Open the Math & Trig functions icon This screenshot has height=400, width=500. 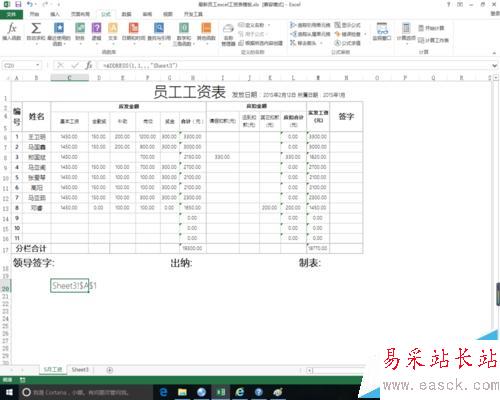point(184,28)
